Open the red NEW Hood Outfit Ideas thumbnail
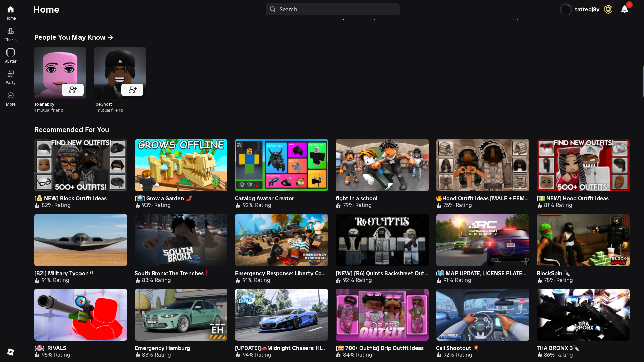Viewport: 644px width, 362px height. (x=583, y=165)
